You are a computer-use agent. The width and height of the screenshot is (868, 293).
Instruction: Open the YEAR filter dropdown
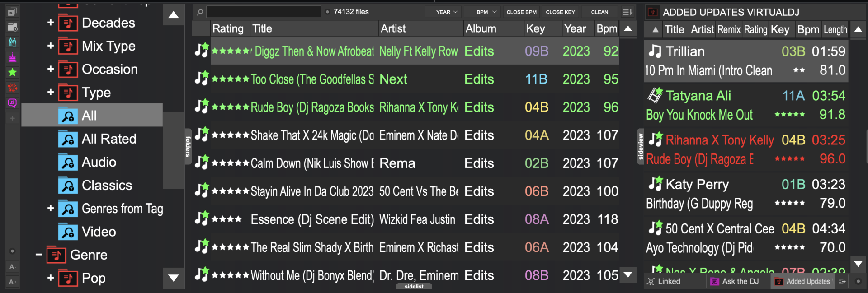pyautogui.click(x=446, y=12)
